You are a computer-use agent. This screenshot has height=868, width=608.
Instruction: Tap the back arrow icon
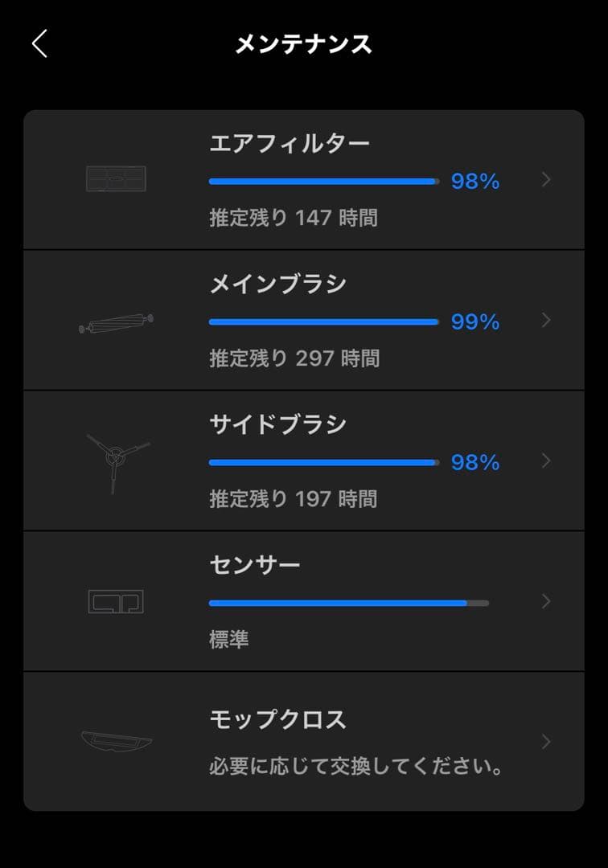pyautogui.click(x=39, y=43)
